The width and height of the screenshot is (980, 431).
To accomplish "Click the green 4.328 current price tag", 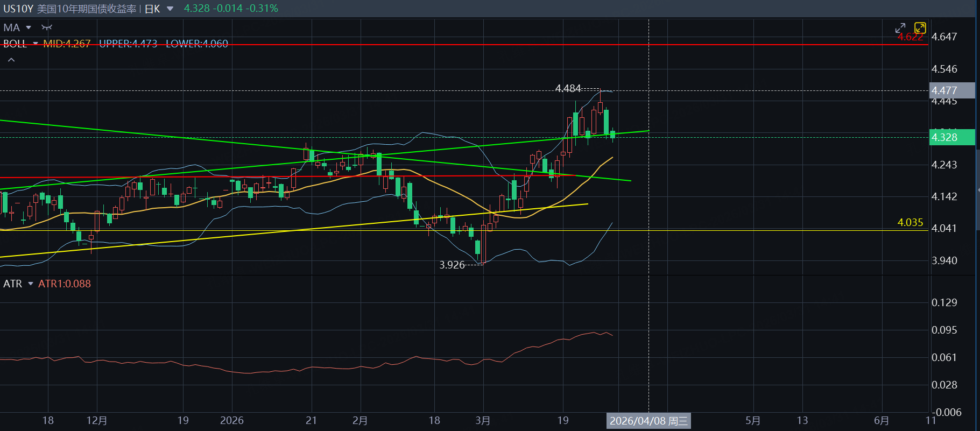I will tap(951, 137).
